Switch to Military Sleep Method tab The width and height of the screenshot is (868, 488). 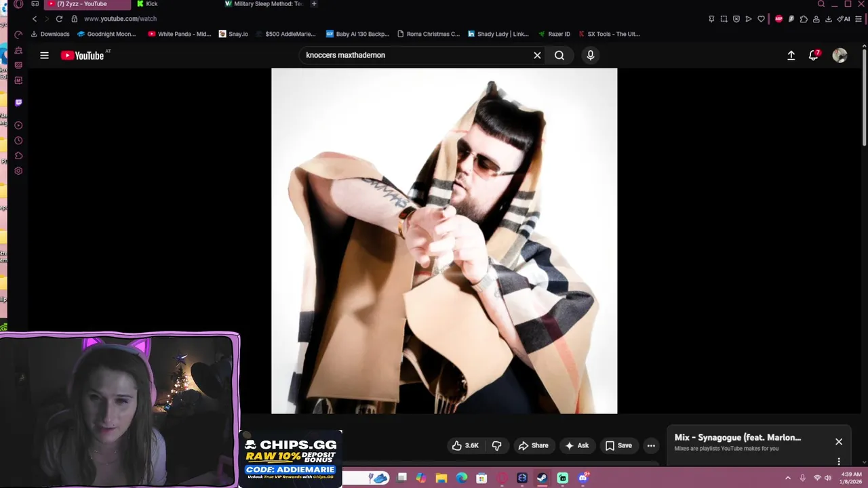263,4
